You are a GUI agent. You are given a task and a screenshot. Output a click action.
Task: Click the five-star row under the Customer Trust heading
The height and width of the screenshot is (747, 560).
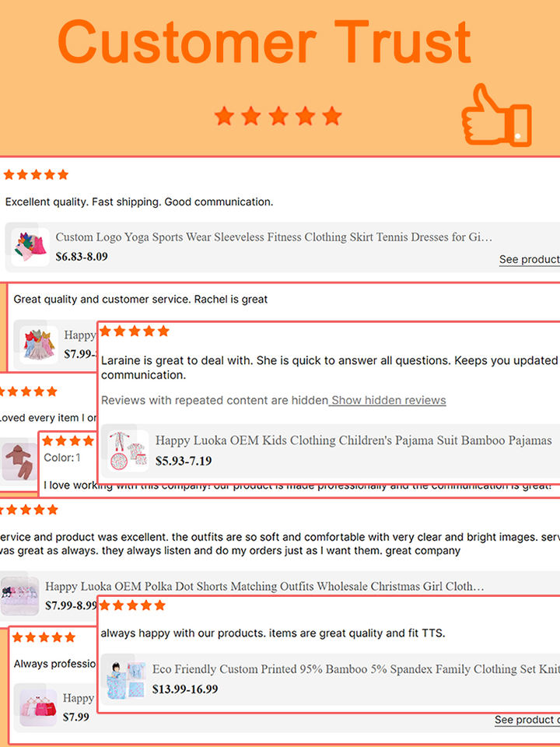[278, 116]
